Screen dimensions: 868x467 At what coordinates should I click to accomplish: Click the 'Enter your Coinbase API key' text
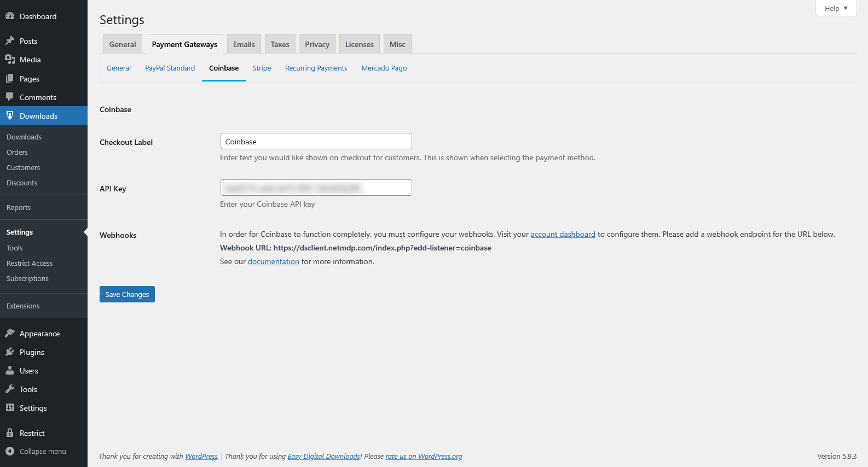pos(268,204)
